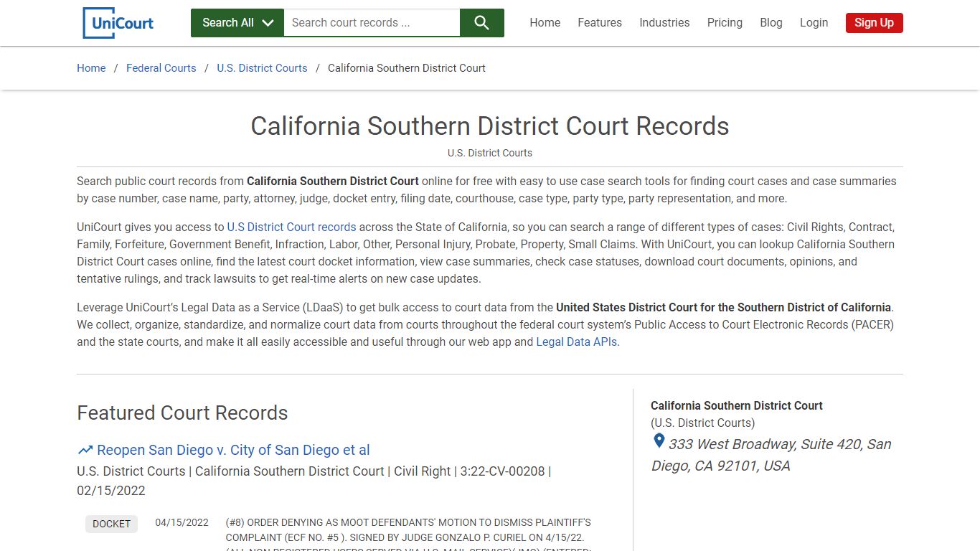
Task: Click the 04/15/2022 docket date
Action: point(182,522)
